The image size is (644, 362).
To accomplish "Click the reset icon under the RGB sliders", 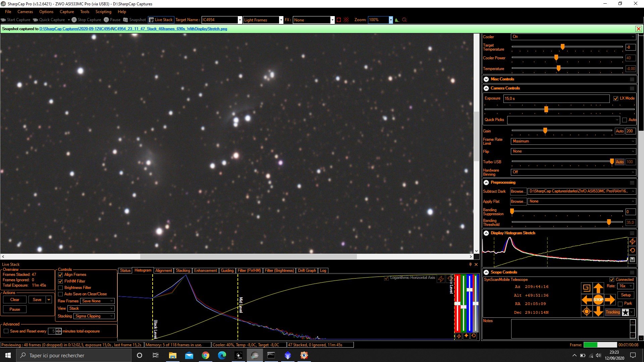I will point(474,336).
